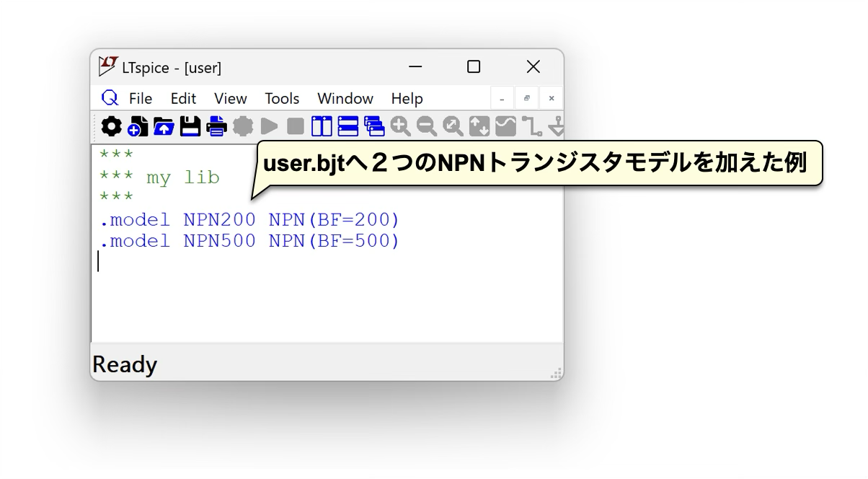Click the '*** my lib' comment line

click(x=159, y=177)
